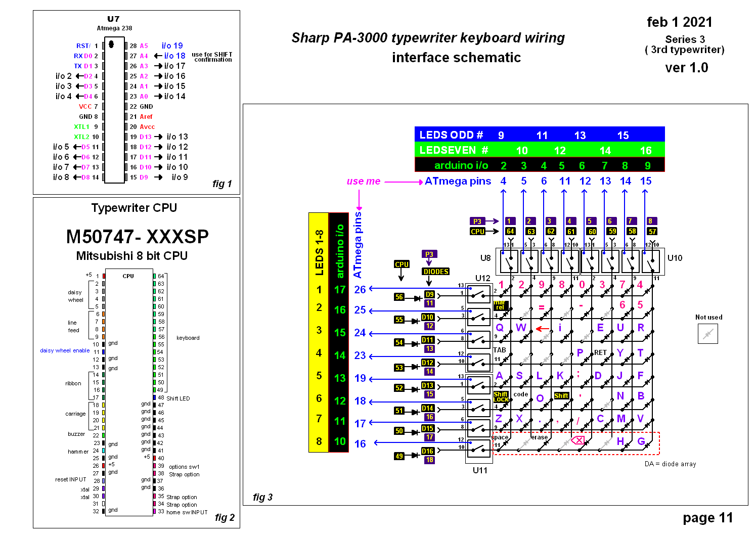Click the 'home sw INPUT' label
Viewport: 756px width, 536px height.
tap(187, 512)
